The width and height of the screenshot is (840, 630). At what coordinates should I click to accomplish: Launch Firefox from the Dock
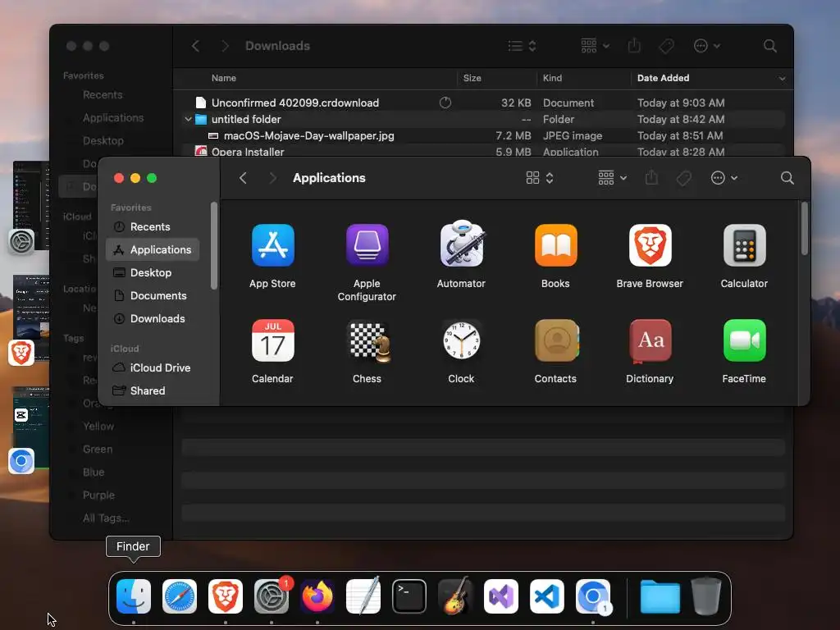tap(317, 596)
